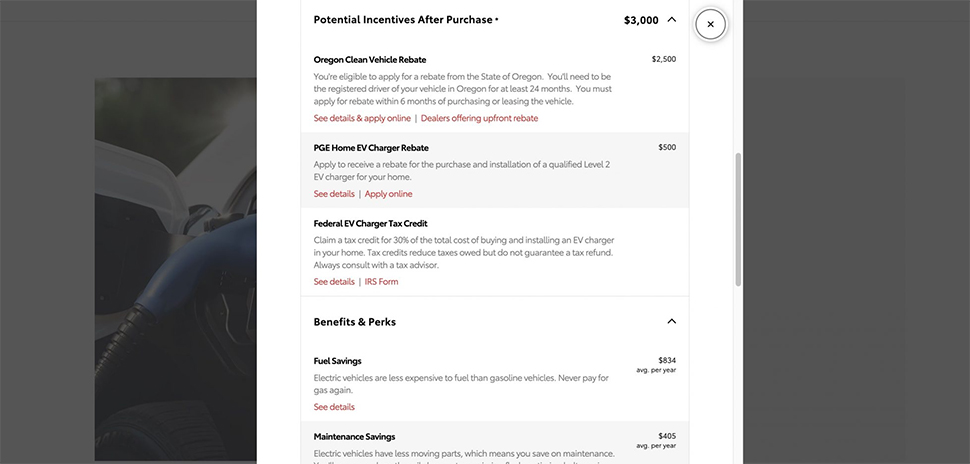Viewport: 970px width, 464px height.
Task: Open "See details" under Federal EV Charger Tax Credit
Action: pos(334,282)
